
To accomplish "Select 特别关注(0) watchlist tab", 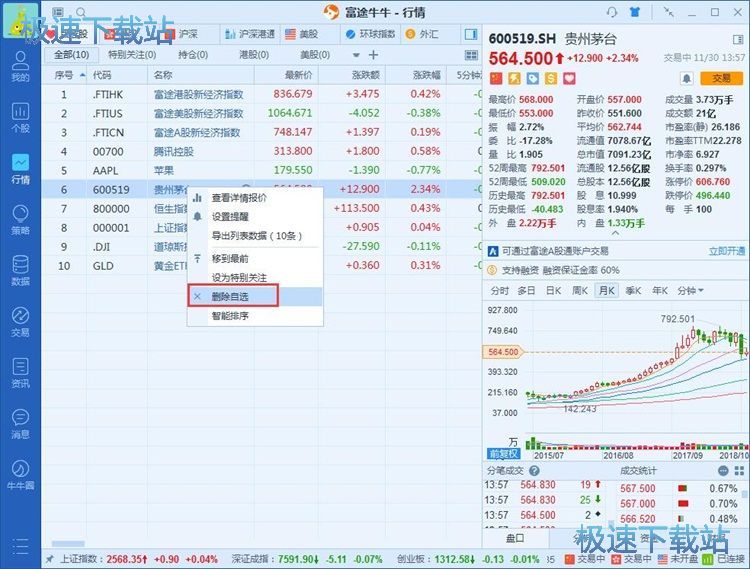I will 132,55.
